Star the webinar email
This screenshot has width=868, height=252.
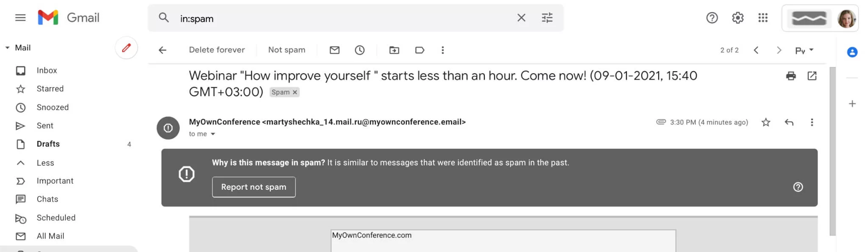pyautogui.click(x=766, y=122)
